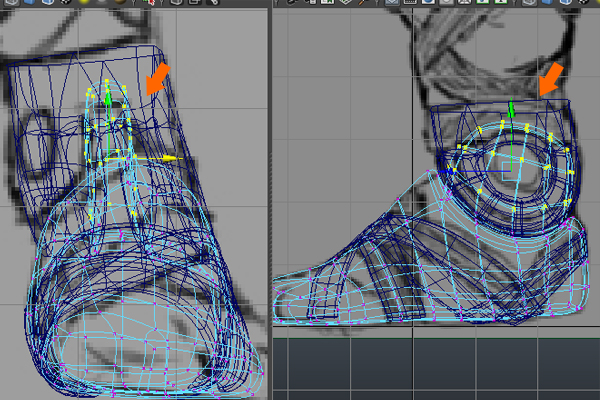Click the vertical divider between viewports
Screen dimensions: 600x400
pos(270,200)
